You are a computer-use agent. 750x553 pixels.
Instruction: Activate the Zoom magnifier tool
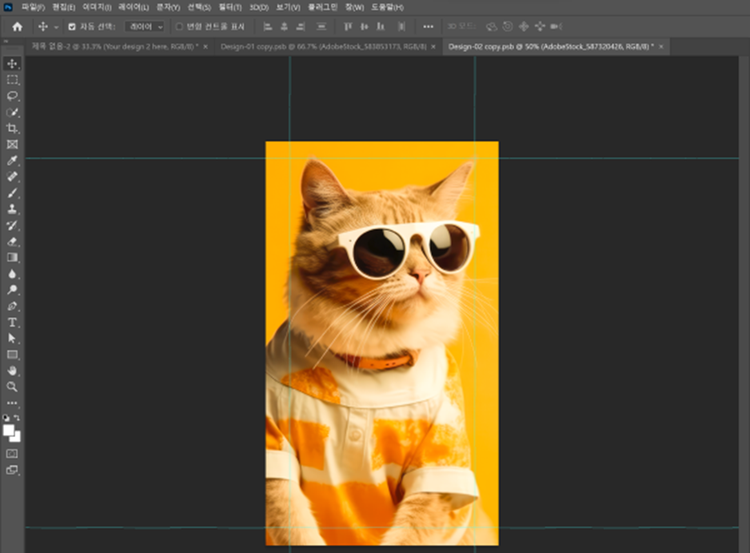tap(13, 386)
